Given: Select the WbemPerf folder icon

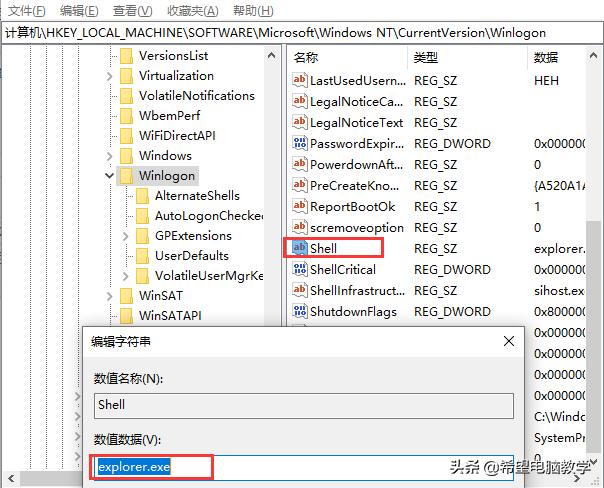Looking at the screenshot, I should (x=126, y=116).
